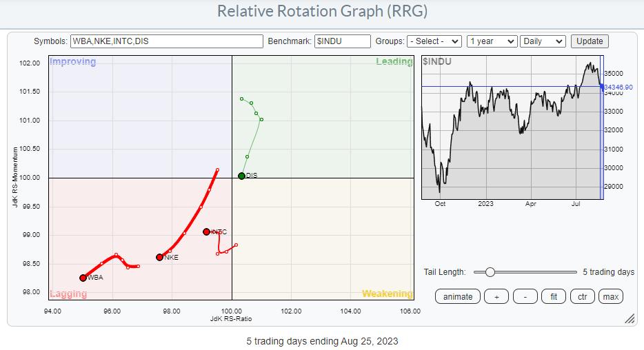Image resolution: width=644 pixels, height=350 pixels.
Task: Expand the 1 year period dropdown
Action: (x=492, y=41)
